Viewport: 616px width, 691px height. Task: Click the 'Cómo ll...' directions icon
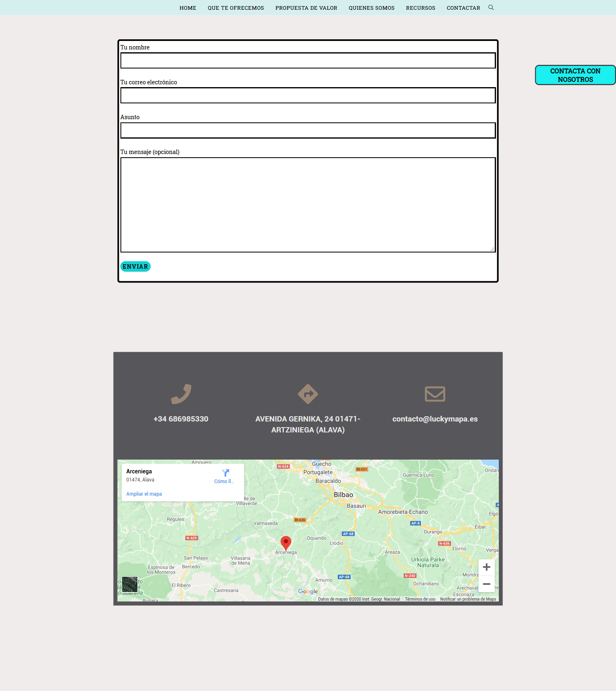click(225, 473)
